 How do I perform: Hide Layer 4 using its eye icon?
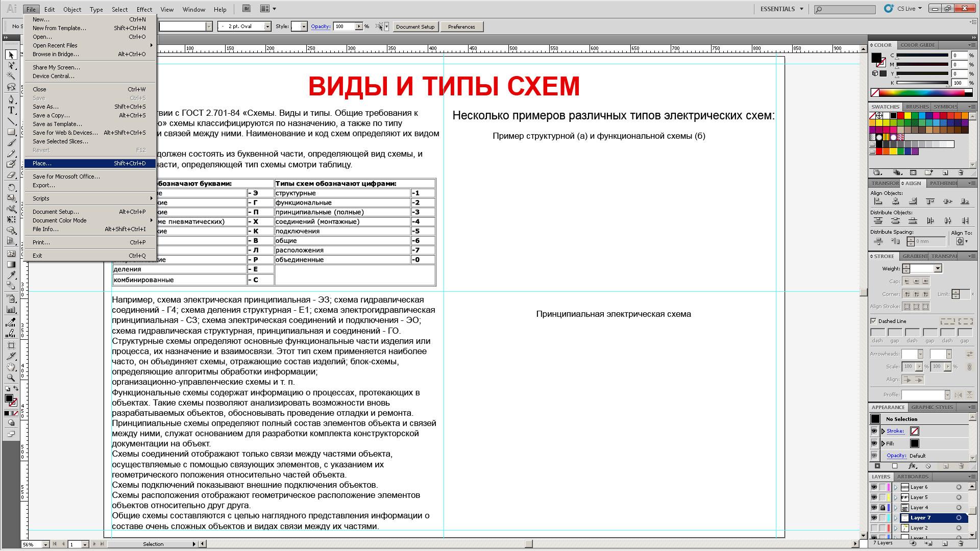click(874, 508)
